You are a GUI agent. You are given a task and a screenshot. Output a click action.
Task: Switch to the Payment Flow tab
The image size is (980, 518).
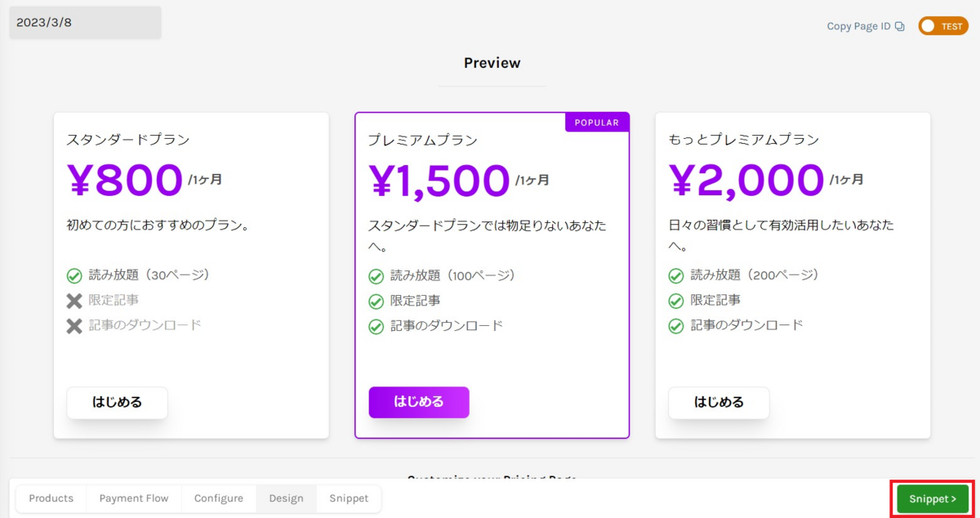[x=133, y=498]
